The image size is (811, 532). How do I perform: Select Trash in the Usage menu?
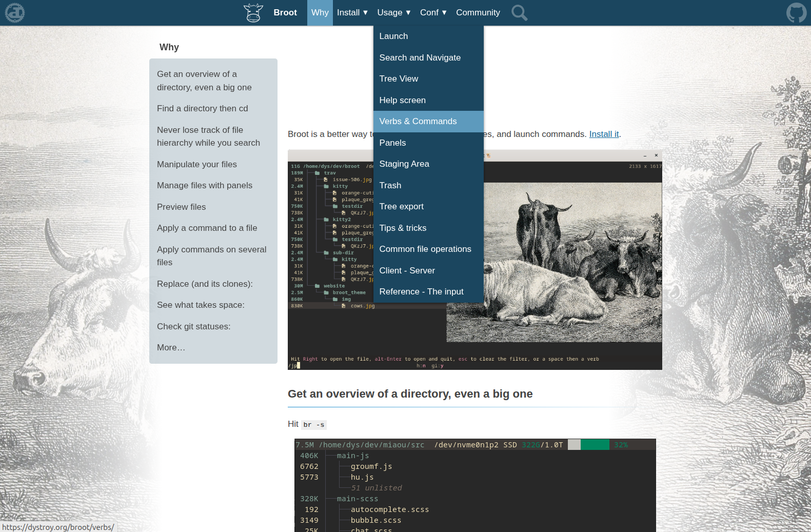tap(428, 186)
